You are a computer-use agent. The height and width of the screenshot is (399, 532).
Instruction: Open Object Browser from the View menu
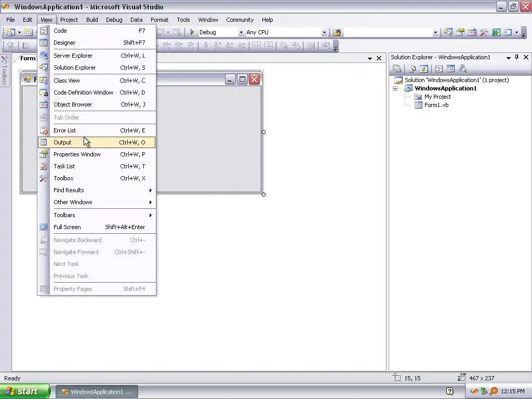pyautogui.click(x=97, y=104)
